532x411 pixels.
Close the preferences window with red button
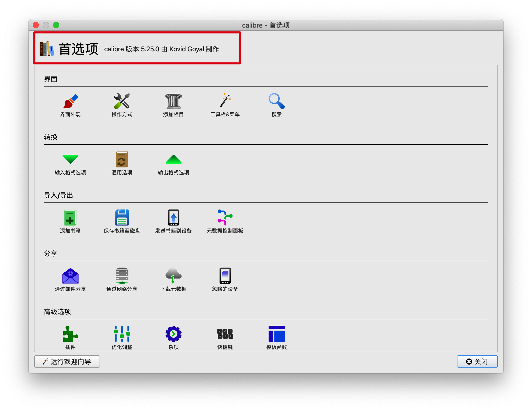36,25
